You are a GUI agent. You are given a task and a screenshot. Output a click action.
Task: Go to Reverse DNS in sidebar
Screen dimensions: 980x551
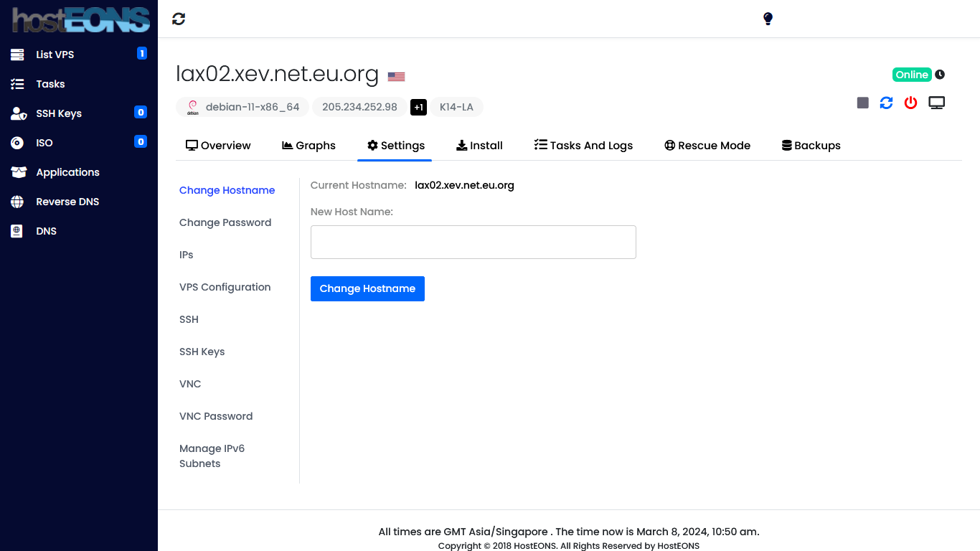click(67, 202)
